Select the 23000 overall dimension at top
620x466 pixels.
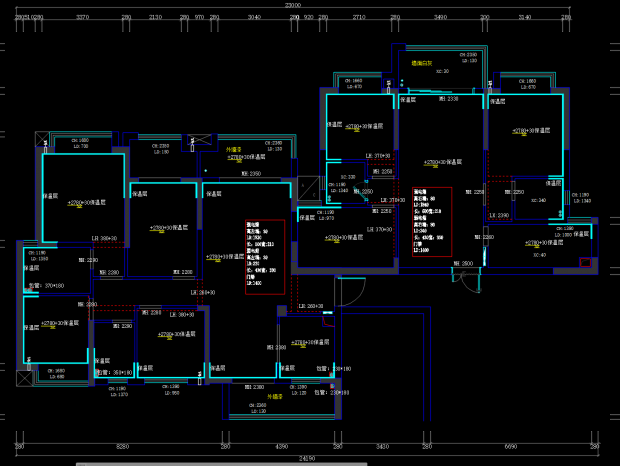coord(292,6)
